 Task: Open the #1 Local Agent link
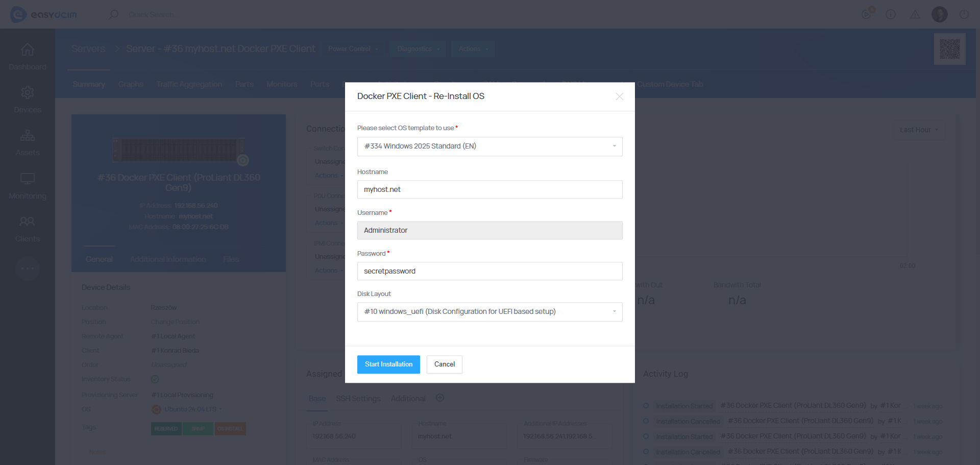173,336
